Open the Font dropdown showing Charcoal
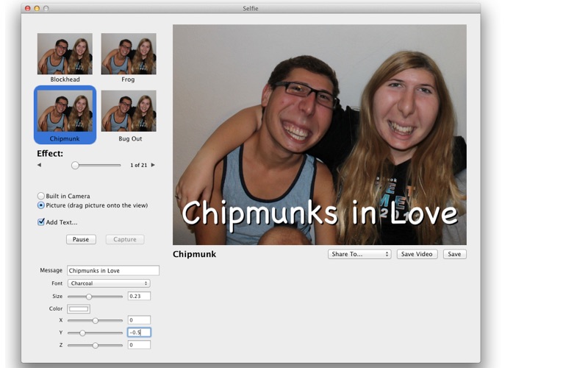This screenshot has height=368, width=588. pos(109,283)
